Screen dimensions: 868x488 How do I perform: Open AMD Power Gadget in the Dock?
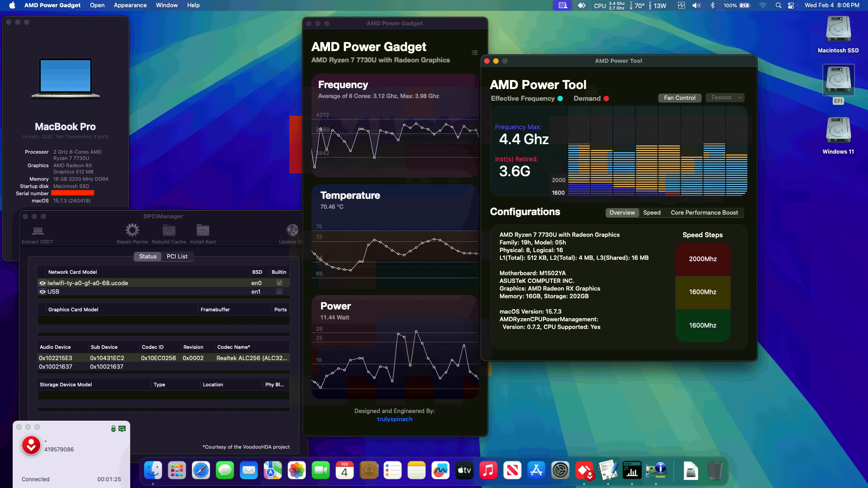(632, 471)
